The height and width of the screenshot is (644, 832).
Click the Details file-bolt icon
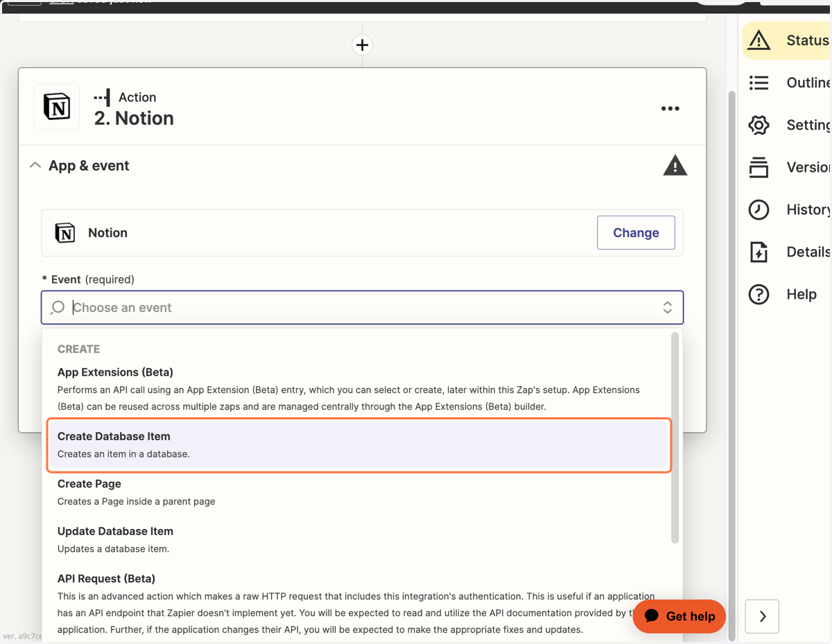coord(759,252)
